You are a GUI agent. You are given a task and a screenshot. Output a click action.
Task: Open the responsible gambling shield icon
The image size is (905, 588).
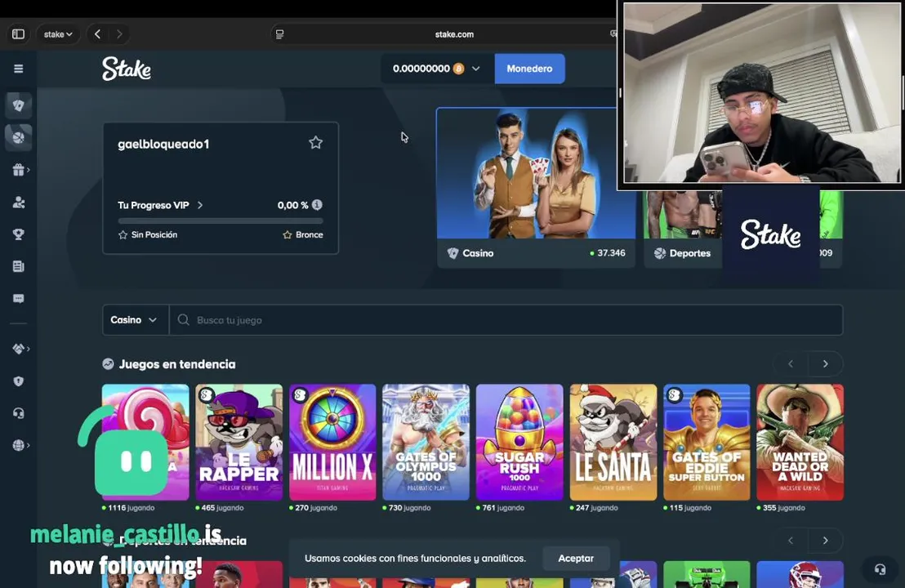[19, 381]
